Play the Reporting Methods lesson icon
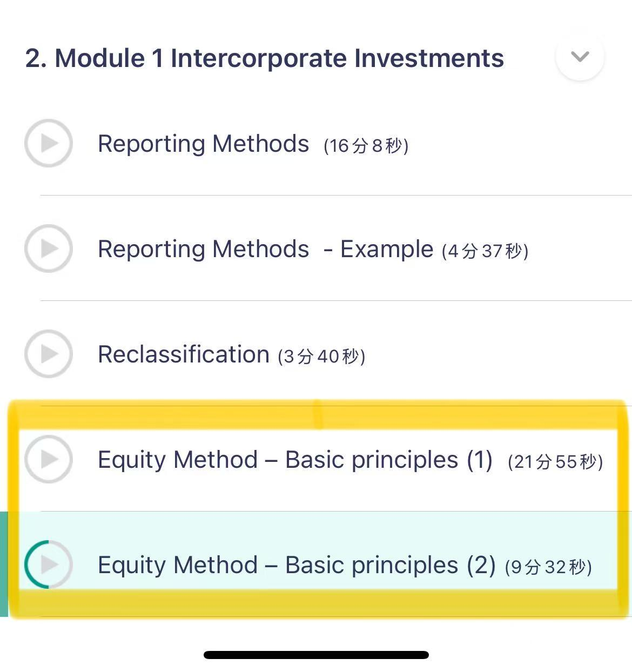The height and width of the screenshot is (672, 632). [49, 143]
